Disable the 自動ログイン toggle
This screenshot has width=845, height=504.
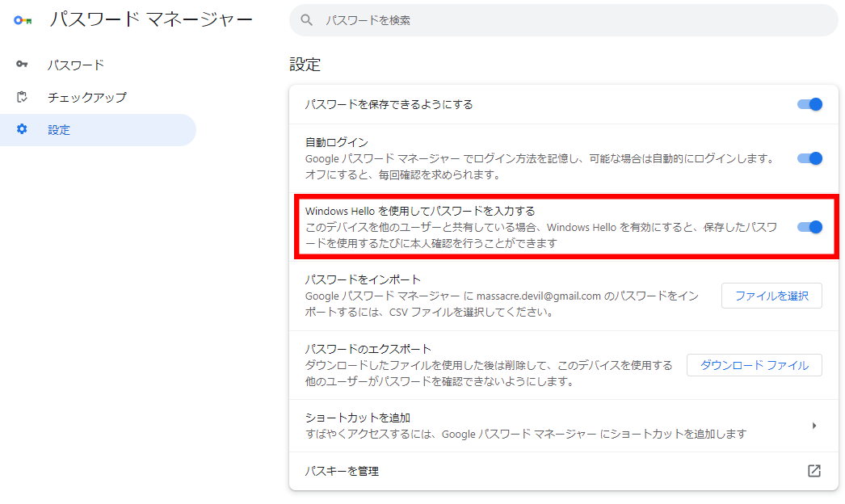tap(809, 158)
